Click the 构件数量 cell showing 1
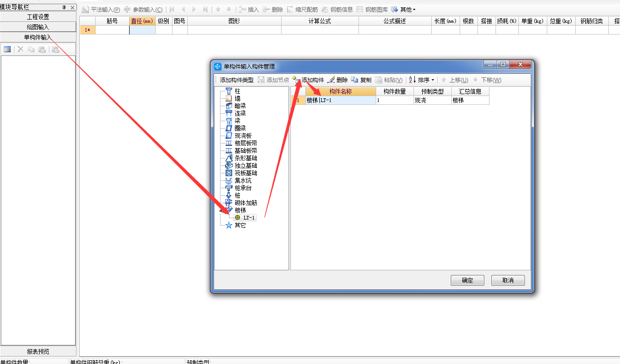Image resolution: width=620 pixels, height=364 pixels. tap(394, 100)
